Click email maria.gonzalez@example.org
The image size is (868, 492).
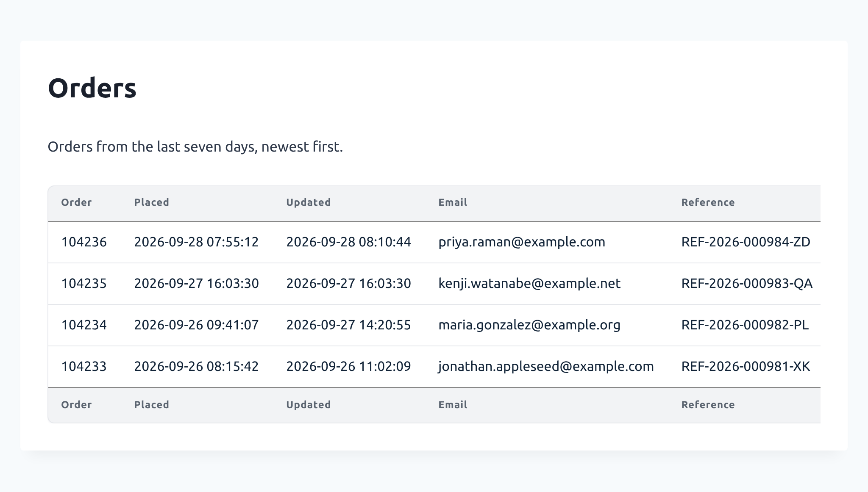pos(529,325)
